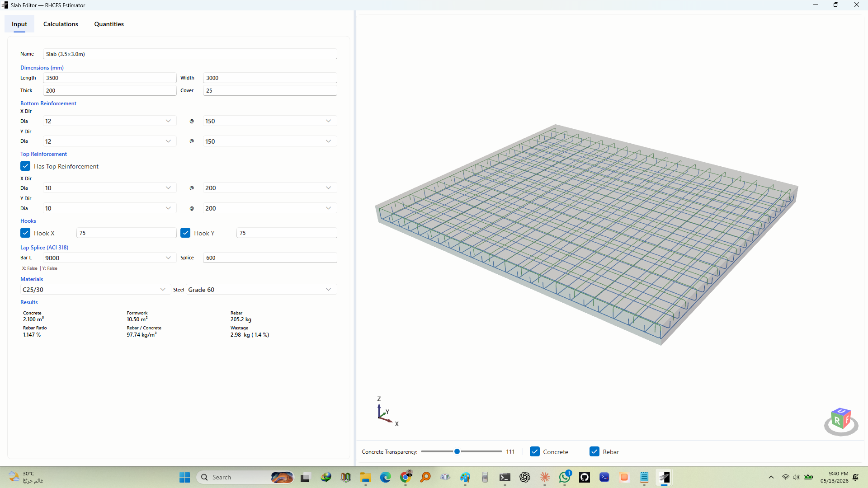Open top X Dir spacing dropdown 200
868x488 pixels.
(270, 188)
